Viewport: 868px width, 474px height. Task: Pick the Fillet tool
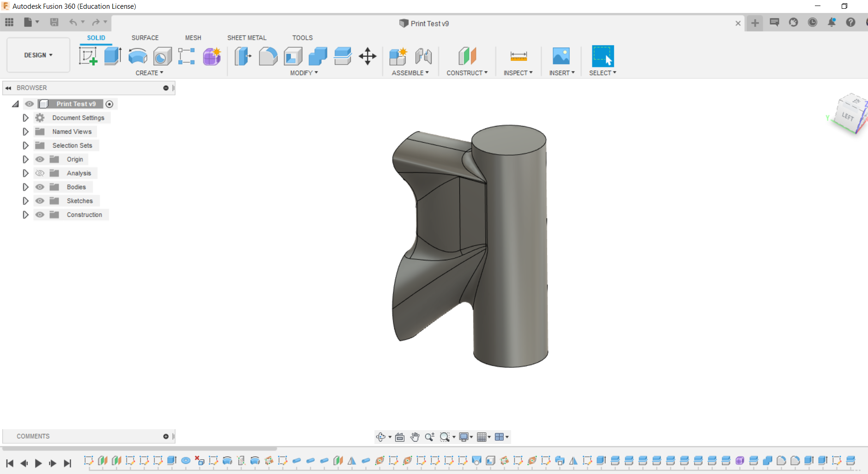[x=268, y=56]
